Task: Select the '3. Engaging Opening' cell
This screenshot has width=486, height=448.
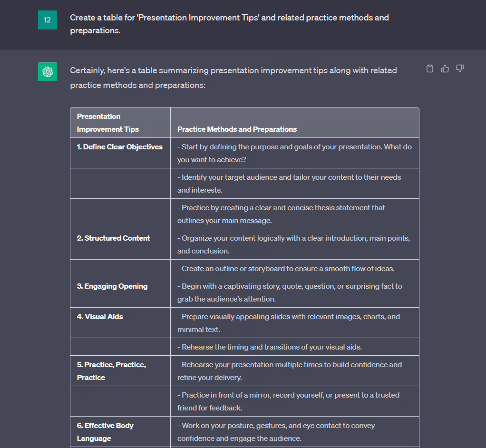Action: pos(112,286)
